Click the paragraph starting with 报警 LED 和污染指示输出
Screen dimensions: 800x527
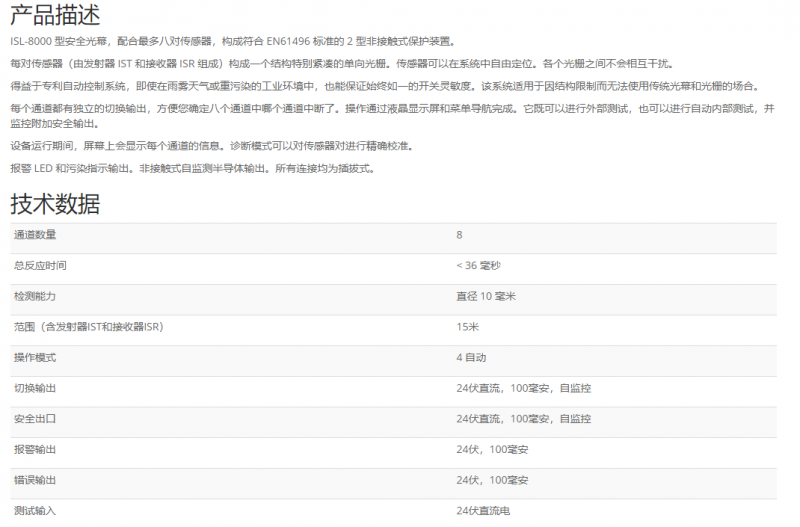pyautogui.click(x=192, y=168)
